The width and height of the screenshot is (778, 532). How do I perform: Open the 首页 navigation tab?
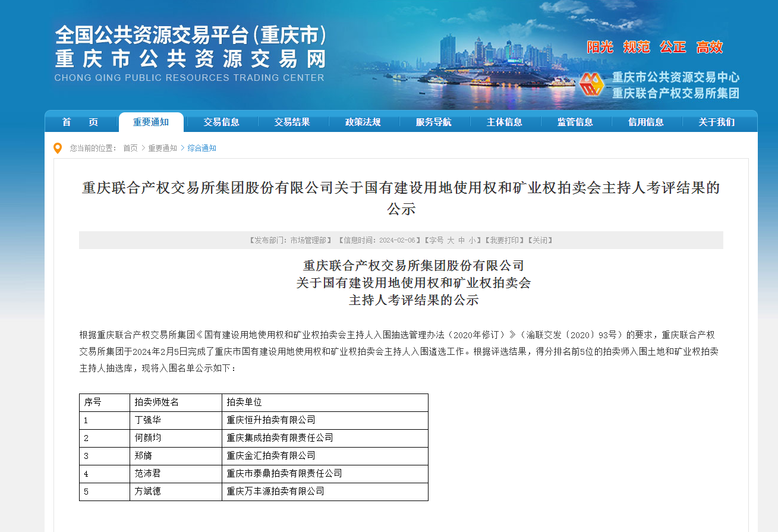pyautogui.click(x=80, y=122)
